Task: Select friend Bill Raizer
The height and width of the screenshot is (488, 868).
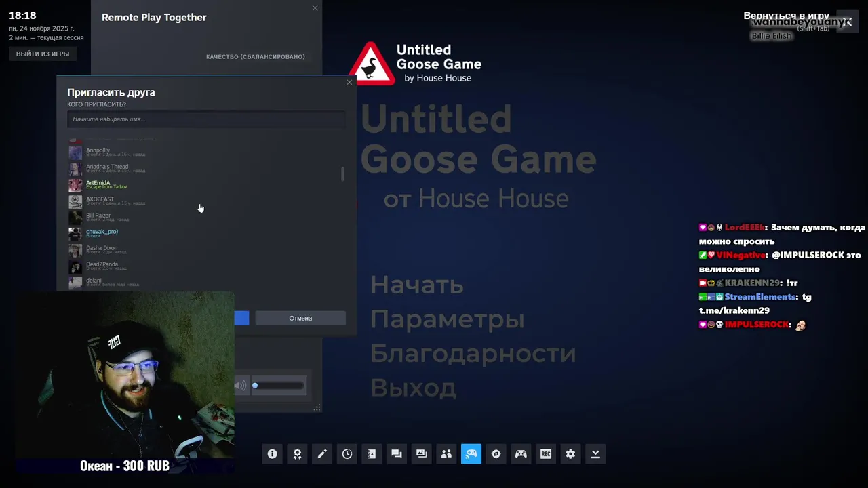Action: 203,218
